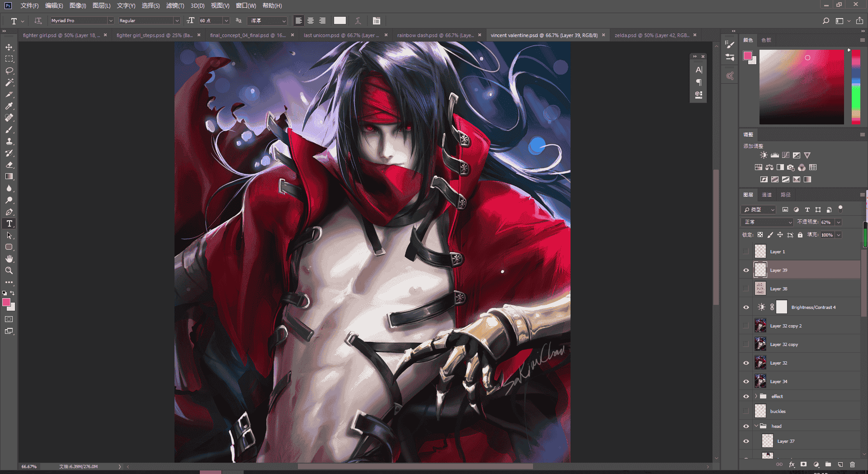Open the 图像(I) menu

(78, 5)
